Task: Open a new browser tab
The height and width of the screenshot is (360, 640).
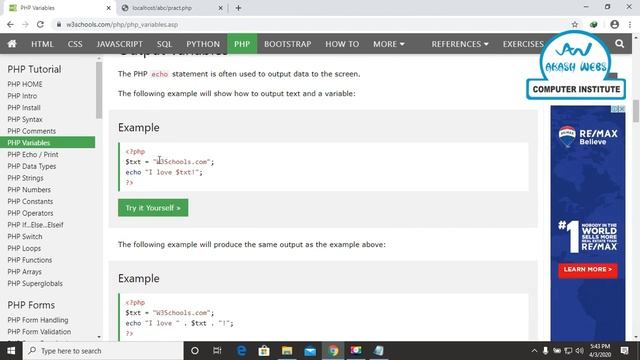Action: (238, 8)
